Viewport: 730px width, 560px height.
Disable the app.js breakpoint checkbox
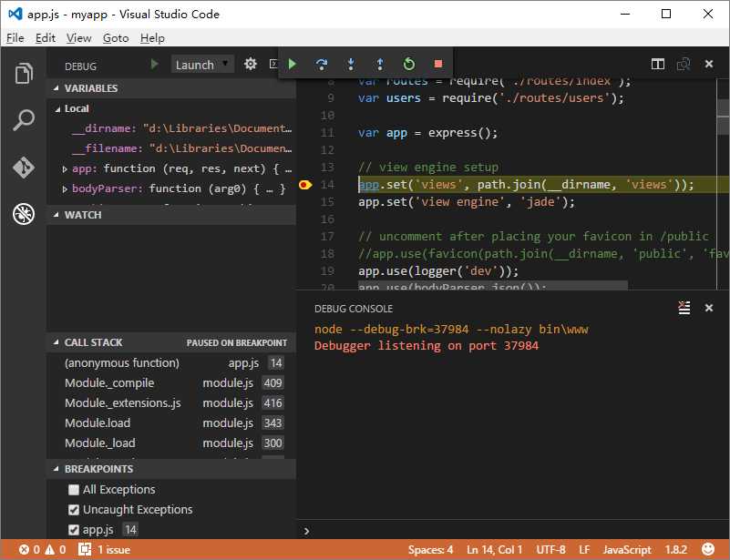[74, 530]
